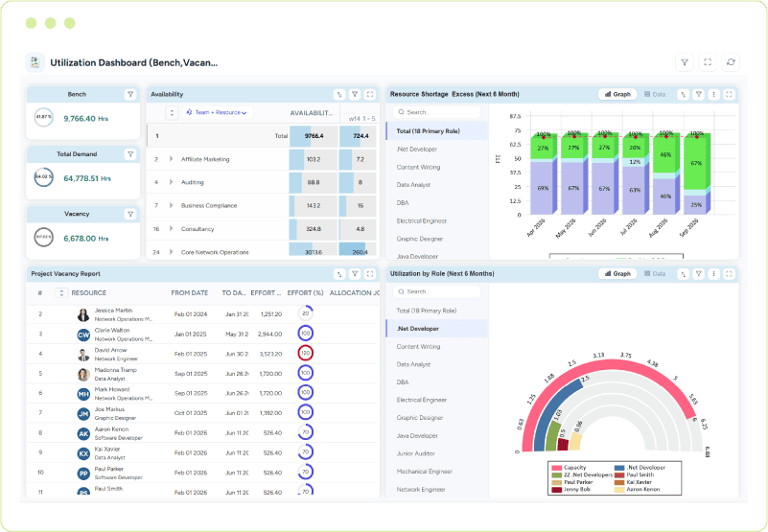Expand the Business Compliance row
Image resolution: width=768 pixels, height=532 pixels.
(171, 205)
